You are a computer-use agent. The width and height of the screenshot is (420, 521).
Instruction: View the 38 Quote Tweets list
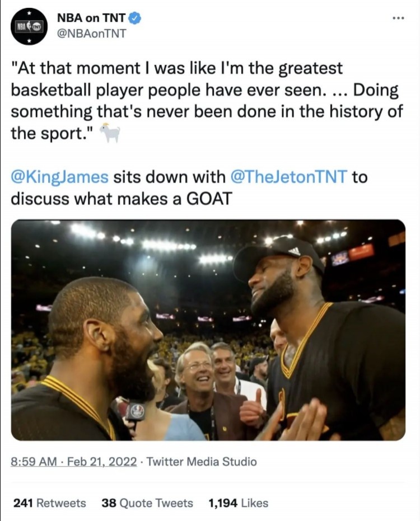click(x=147, y=503)
